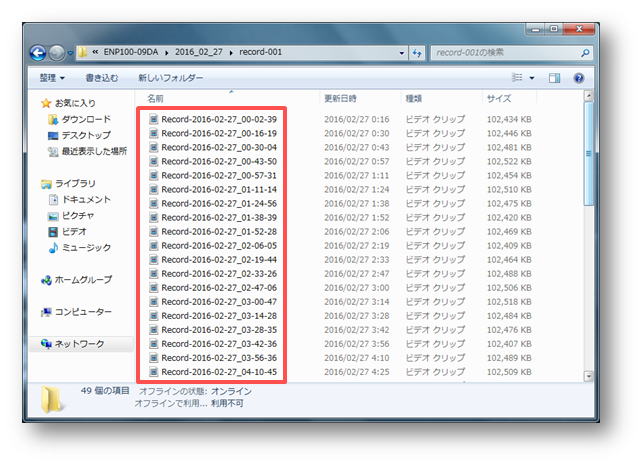
Task: Click the 書き込む burn button
Action: tap(102, 78)
